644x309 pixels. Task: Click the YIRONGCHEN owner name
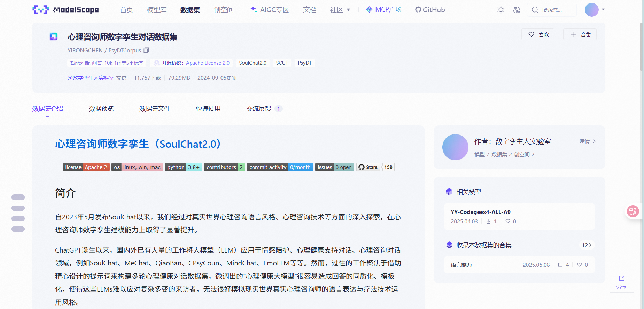coord(85,50)
